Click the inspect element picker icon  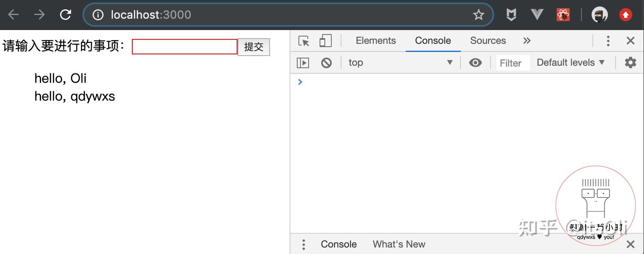304,41
